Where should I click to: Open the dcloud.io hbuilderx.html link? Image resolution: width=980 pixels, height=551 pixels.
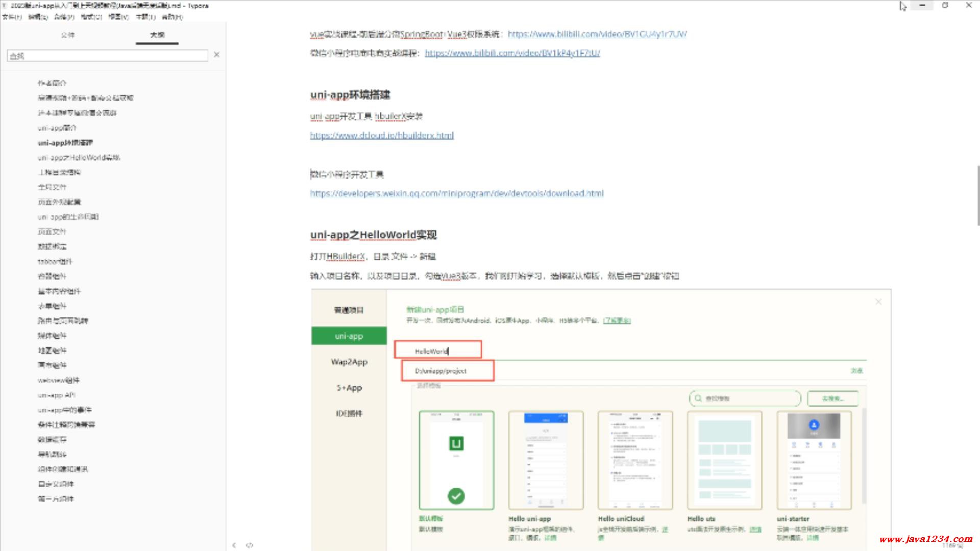pos(382,135)
